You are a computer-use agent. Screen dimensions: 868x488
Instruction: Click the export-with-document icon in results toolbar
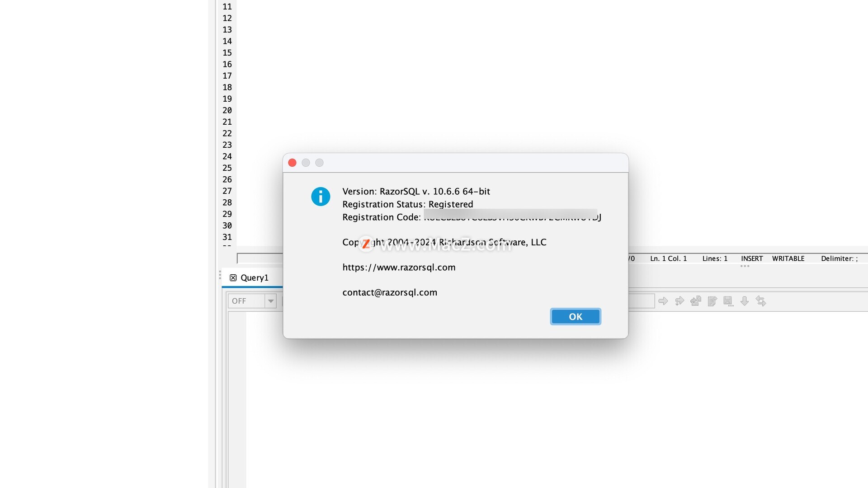click(x=696, y=301)
